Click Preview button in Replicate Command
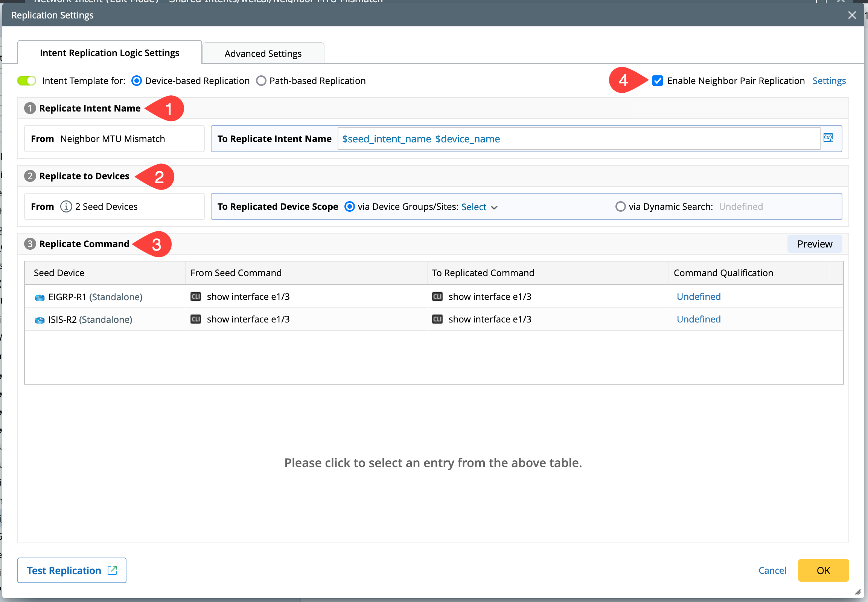This screenshot has width=868, height=602. (x=814, y=244)
